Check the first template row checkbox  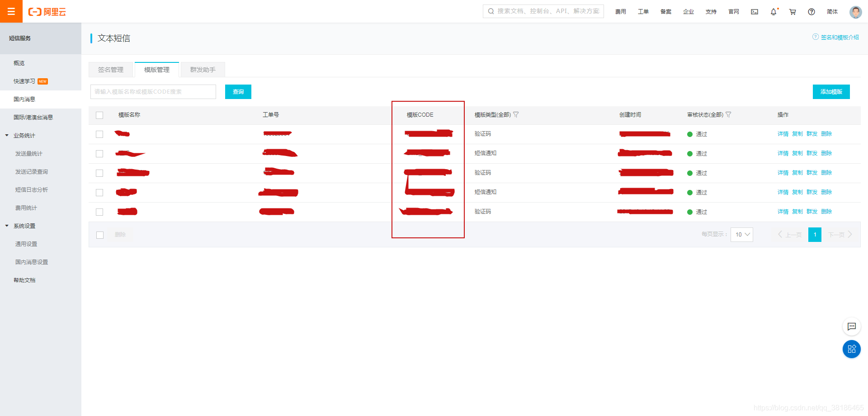99,134
